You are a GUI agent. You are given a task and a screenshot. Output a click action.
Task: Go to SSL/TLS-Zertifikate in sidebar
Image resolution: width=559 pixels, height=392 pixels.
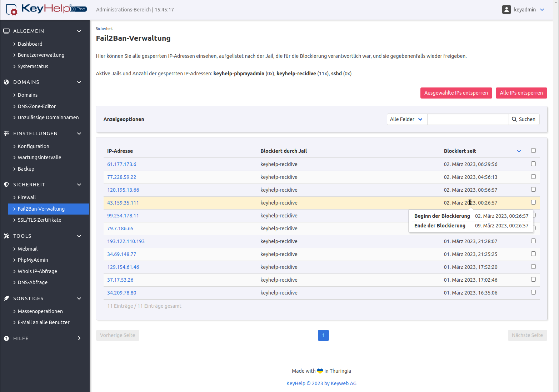(x=39, y=220)
